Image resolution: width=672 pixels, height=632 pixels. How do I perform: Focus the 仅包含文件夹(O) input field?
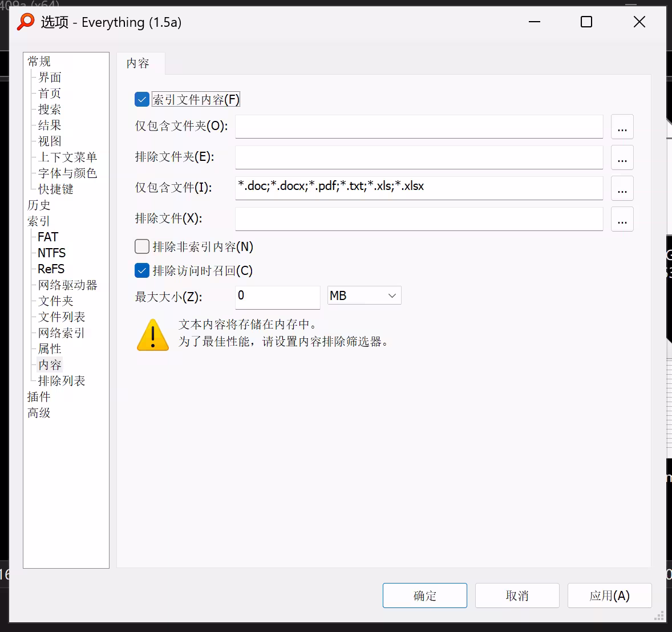419,127
